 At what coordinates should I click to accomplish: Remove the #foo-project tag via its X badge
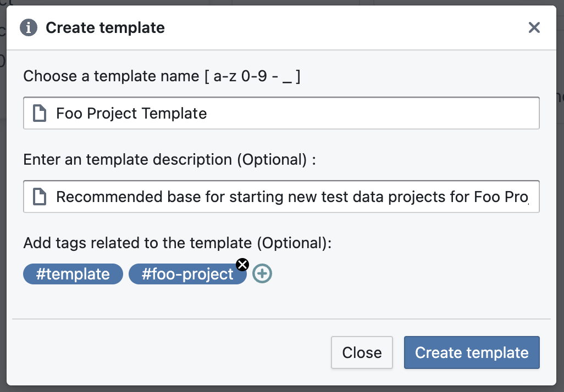242,265
